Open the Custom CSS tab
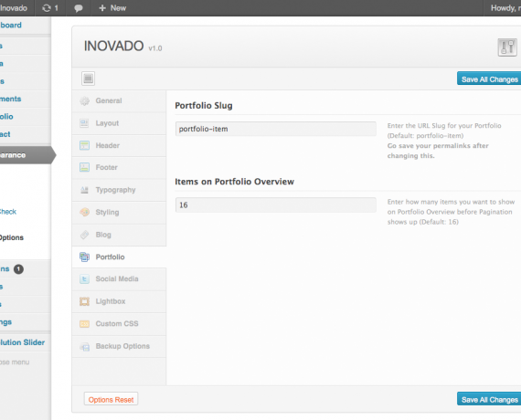Viewport: 521px width, 420px height. pos(119,324)
